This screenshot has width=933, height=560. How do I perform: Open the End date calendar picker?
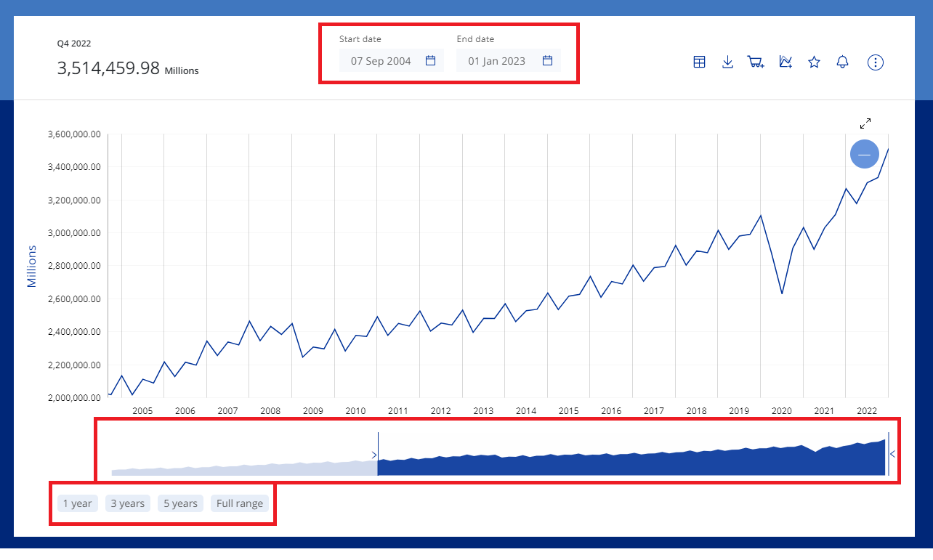547,61
